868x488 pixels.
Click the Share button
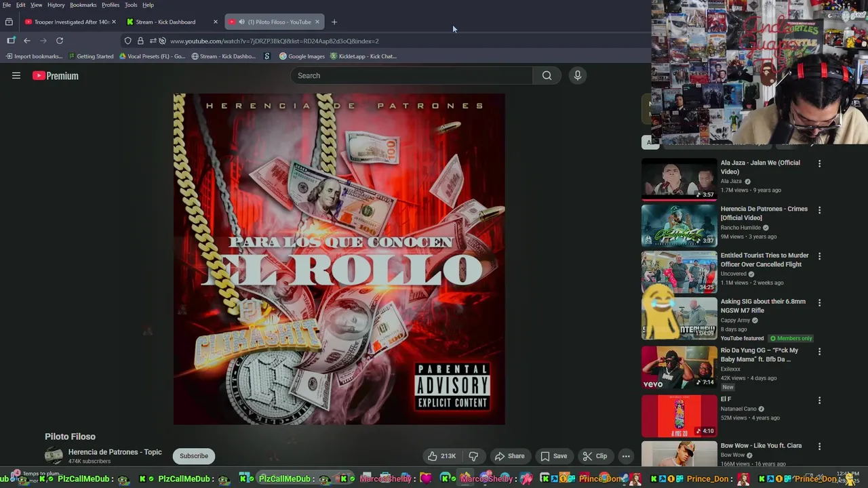(x=509, y=456)
